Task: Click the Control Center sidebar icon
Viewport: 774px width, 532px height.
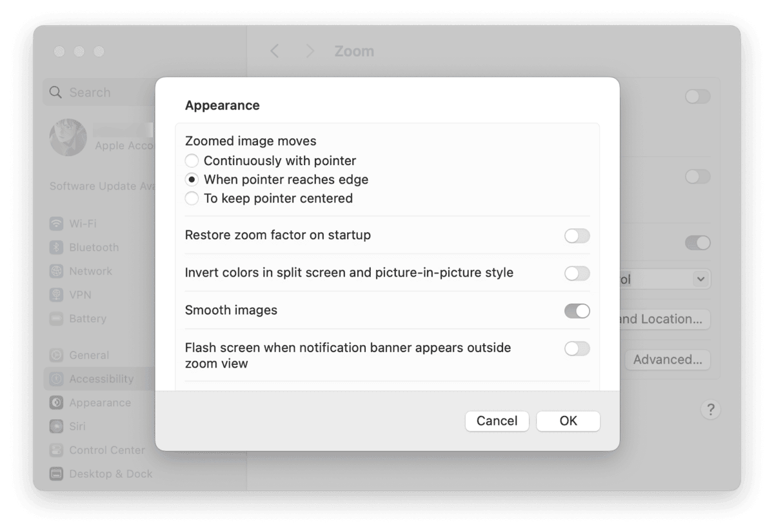Action: [57, 450]
